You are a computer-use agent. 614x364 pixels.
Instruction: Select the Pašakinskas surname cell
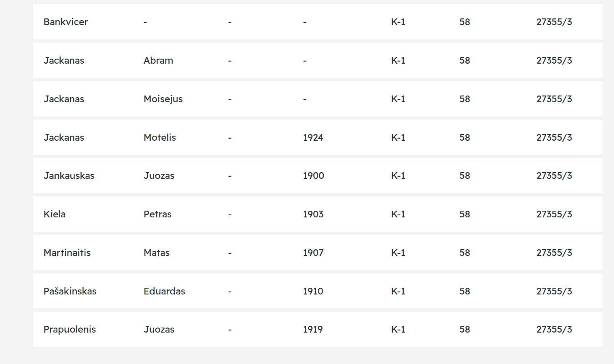pos(70,292)
